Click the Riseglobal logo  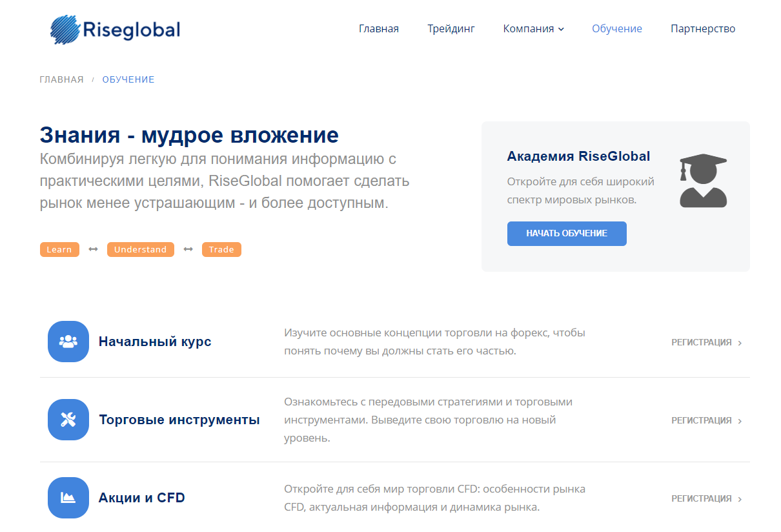pyautogui.click(x=115, y=28)
